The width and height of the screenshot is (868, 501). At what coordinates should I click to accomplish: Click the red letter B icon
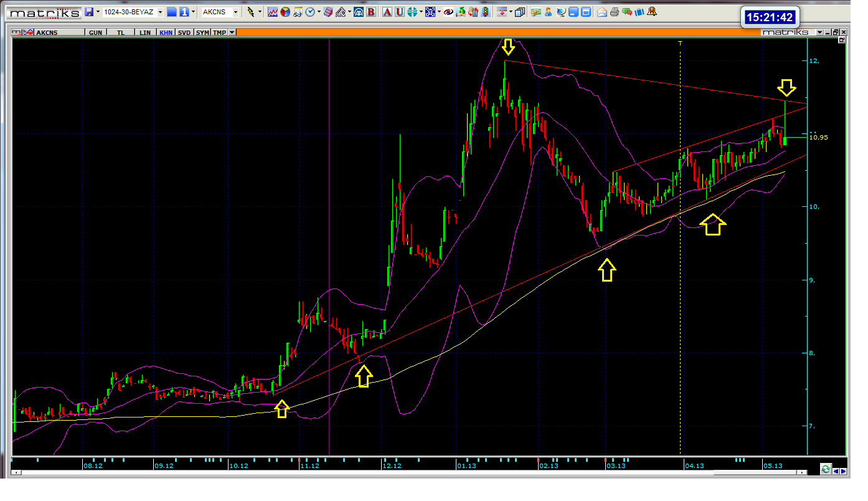[x=371, y=12]
